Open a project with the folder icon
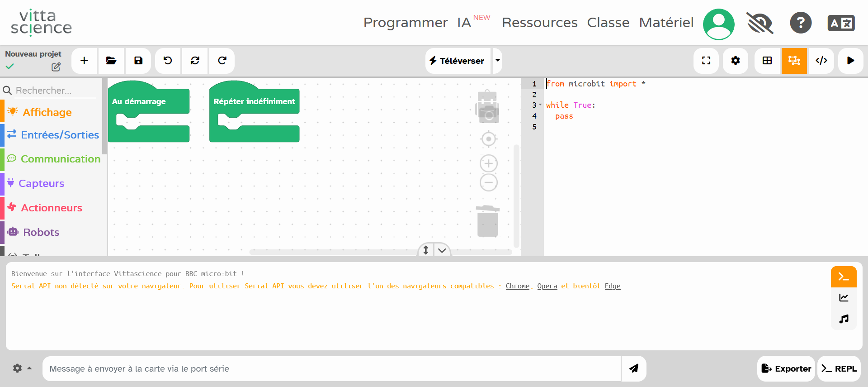Screen dimensions: 868x387 point(111,61)
